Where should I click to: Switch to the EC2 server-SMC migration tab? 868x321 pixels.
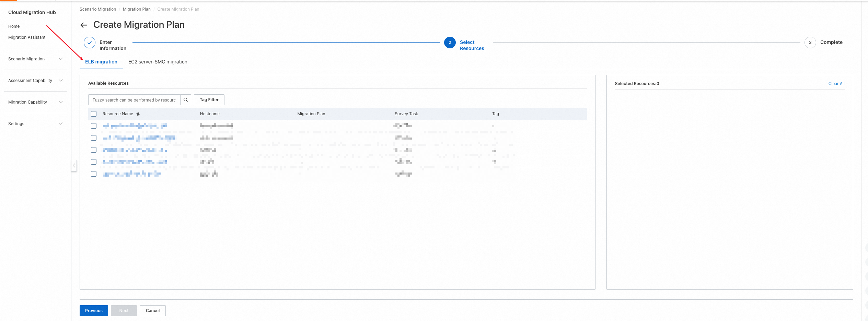click(158, 62)
